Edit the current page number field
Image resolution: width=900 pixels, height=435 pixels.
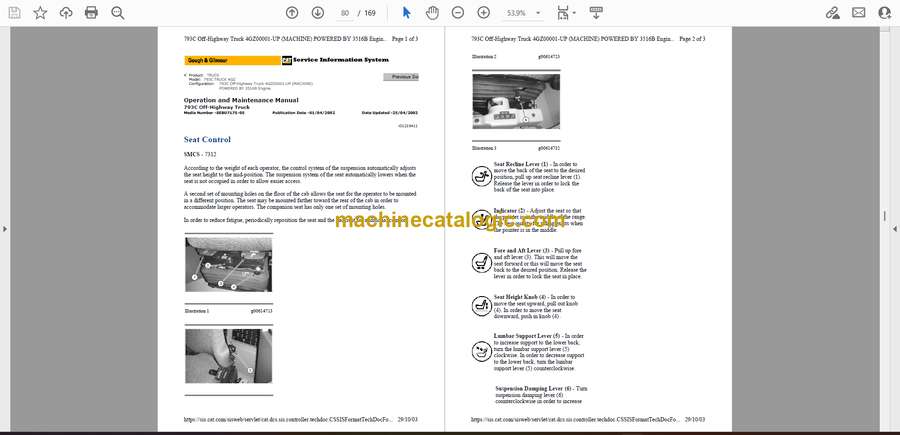(x=344, y=13)
